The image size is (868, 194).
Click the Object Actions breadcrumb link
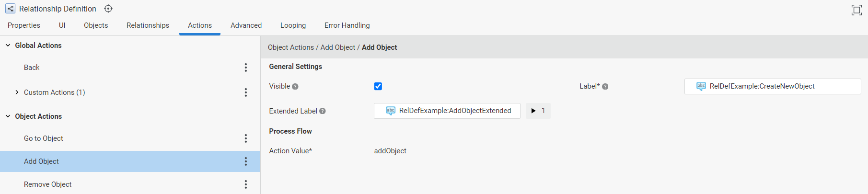pos(291,47)
